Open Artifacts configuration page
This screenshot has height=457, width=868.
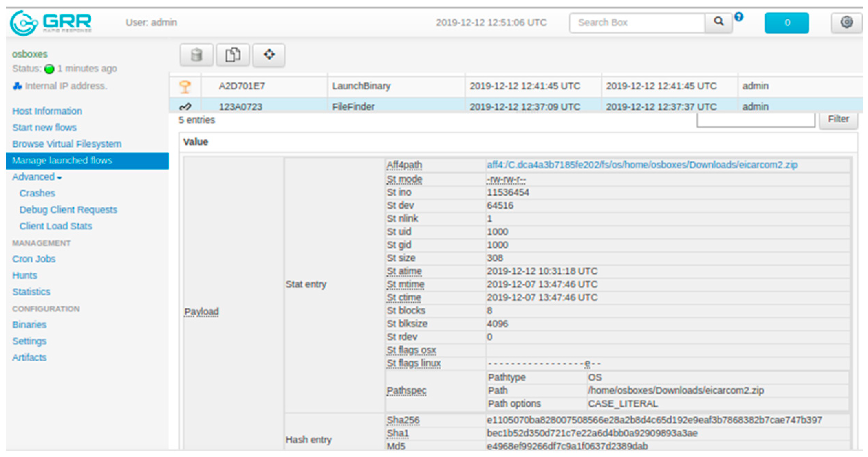[x=29, y=358]
